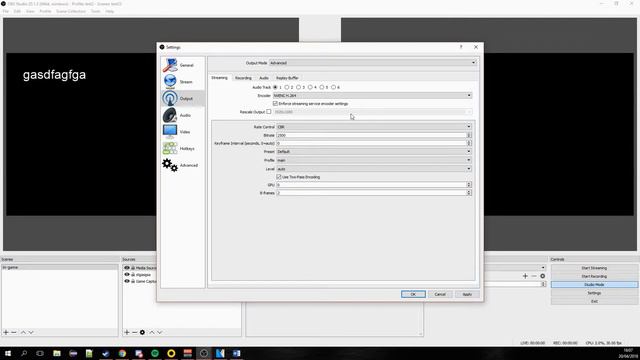Toggle Studio Mode button in Controls
The height and width of the screenshot is (360, 640).
594,284
